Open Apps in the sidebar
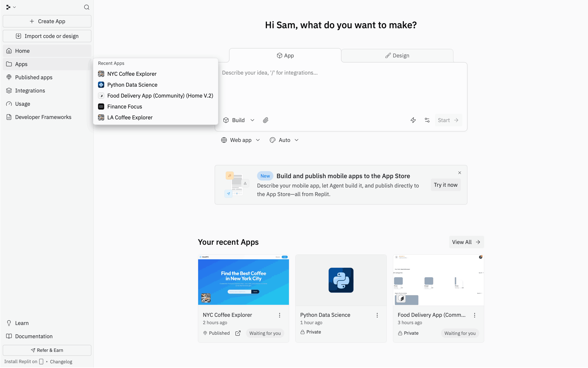This screenshot has width=588, height=368. [x=47, y=64]
